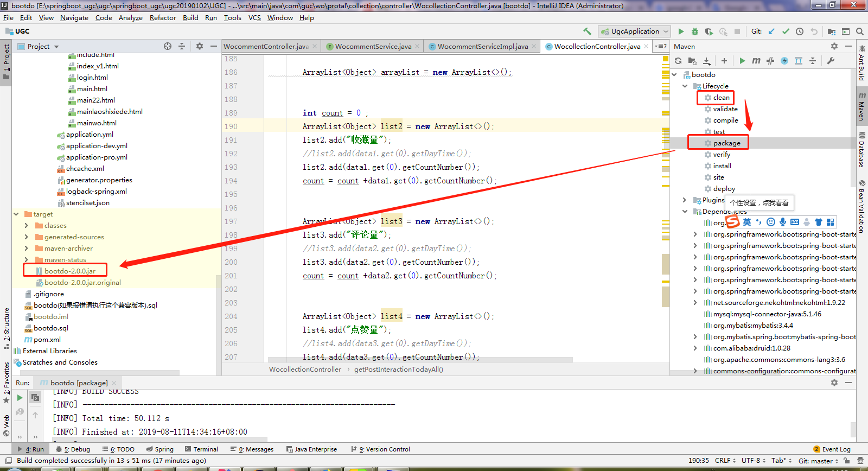Open Search Everywhere magnifier
This screenshot has width=868, height=471.
[860, 31]
